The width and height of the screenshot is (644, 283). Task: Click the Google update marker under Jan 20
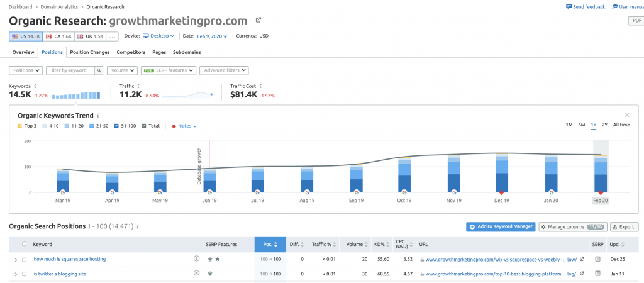coord(551,192)
